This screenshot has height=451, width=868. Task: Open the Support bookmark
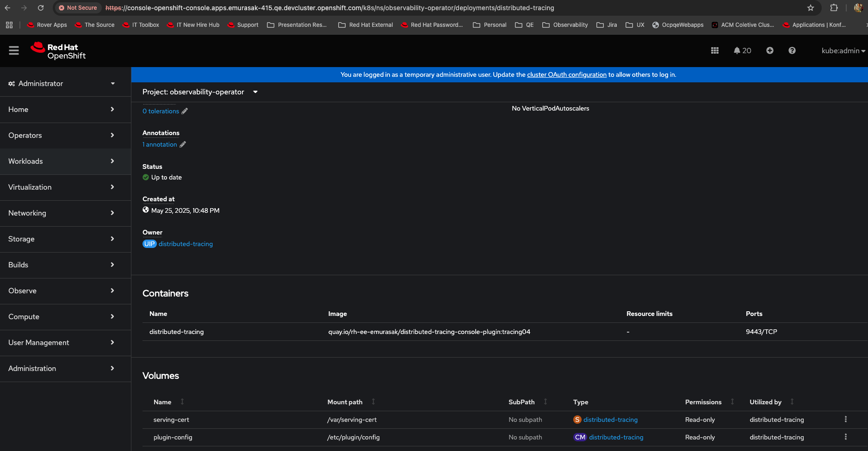pyautogui.click(x=243, y=25)
